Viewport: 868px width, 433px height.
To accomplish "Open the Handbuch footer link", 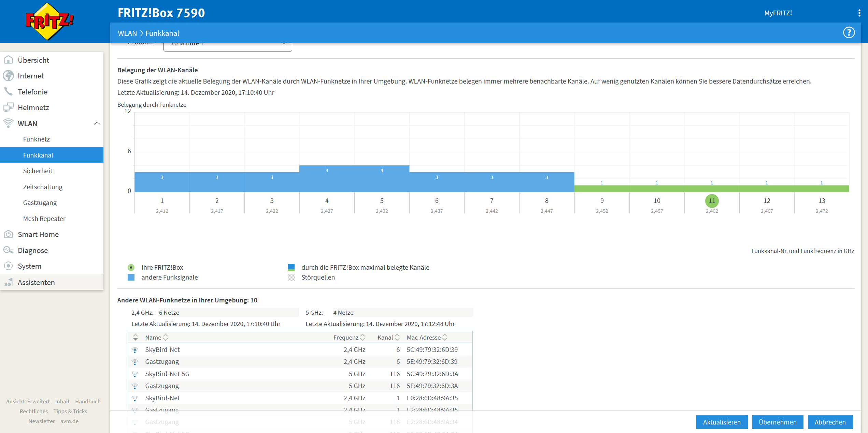I will [88, 401].
